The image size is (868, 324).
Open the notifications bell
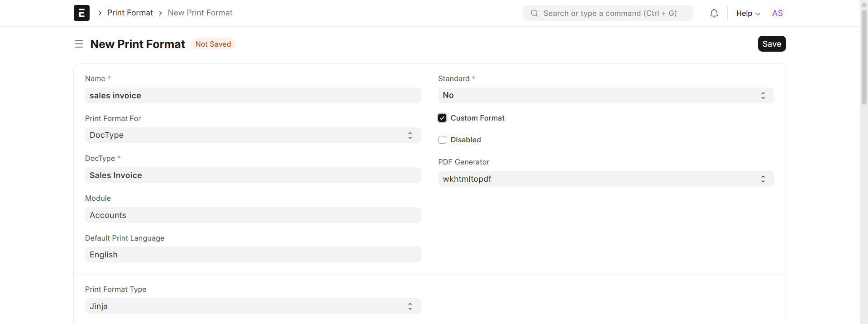714,13
